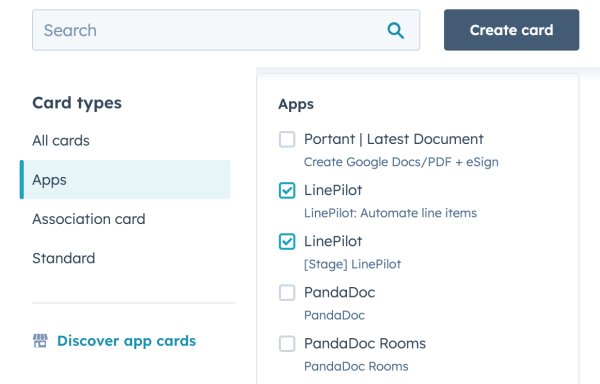Select All cards card type
Image resolution: width=600 pixels, height=384 pixels.
(x=61, y=141)
